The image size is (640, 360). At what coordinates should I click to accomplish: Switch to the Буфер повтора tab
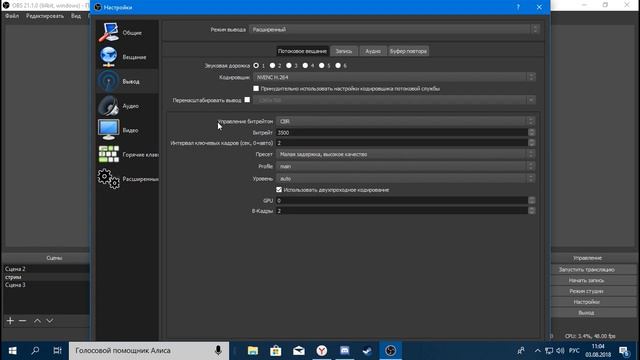point(408,51)
